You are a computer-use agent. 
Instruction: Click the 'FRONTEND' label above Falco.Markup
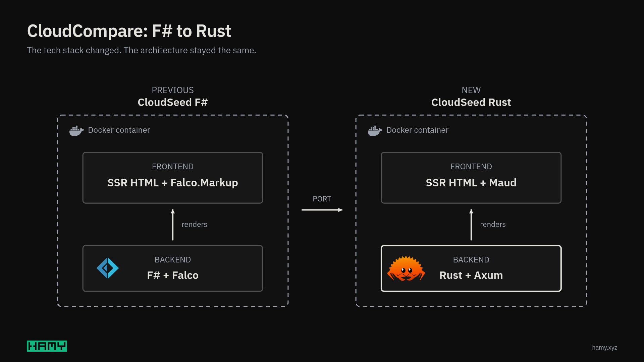(173, 167)
